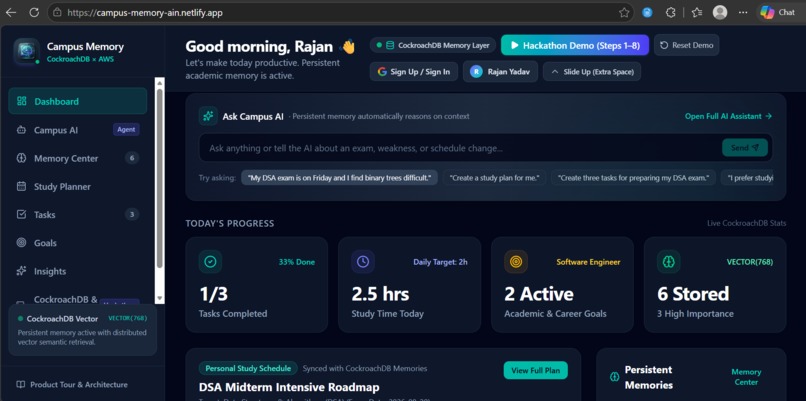This screenshot has height=401, width=806.
Task: Click the Campus Memory logo icon
Action: [26, 52]
